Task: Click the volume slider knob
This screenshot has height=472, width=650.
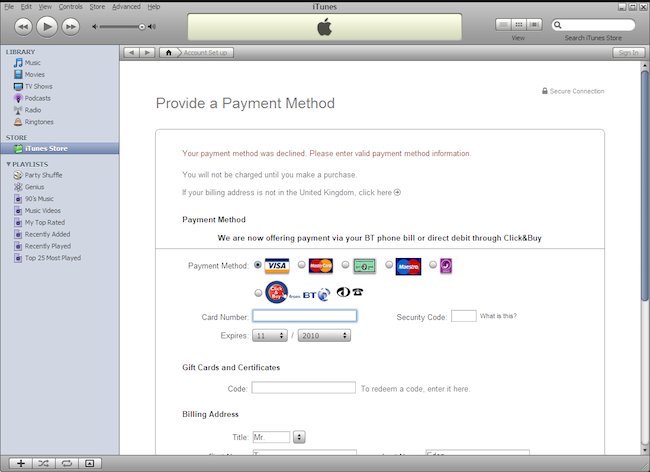Action: [142, 27]
